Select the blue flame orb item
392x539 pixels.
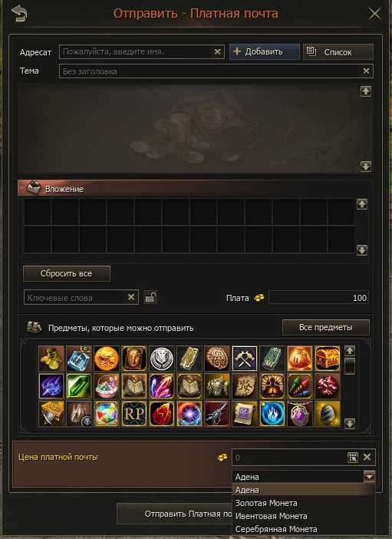pos(272,414)
